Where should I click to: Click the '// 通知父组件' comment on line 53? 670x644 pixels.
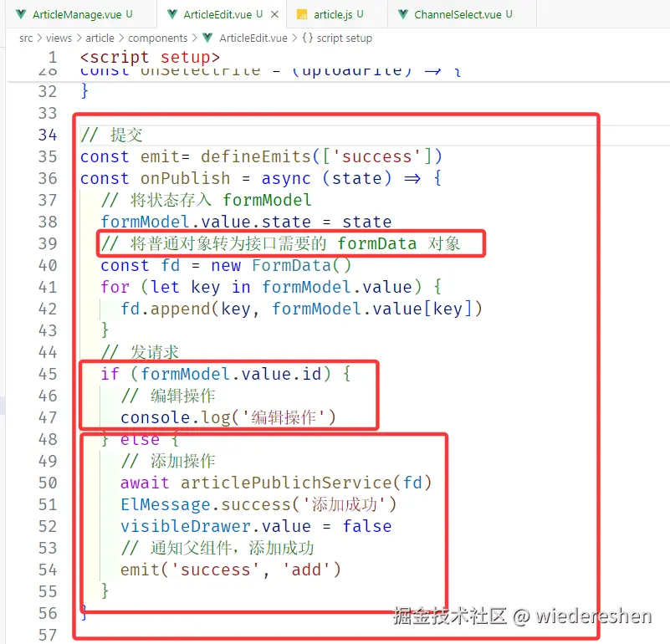coord(217,549)
